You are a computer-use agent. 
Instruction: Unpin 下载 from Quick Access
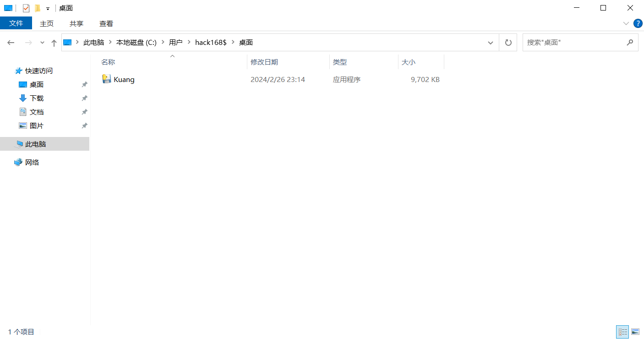tap(84, 98)
